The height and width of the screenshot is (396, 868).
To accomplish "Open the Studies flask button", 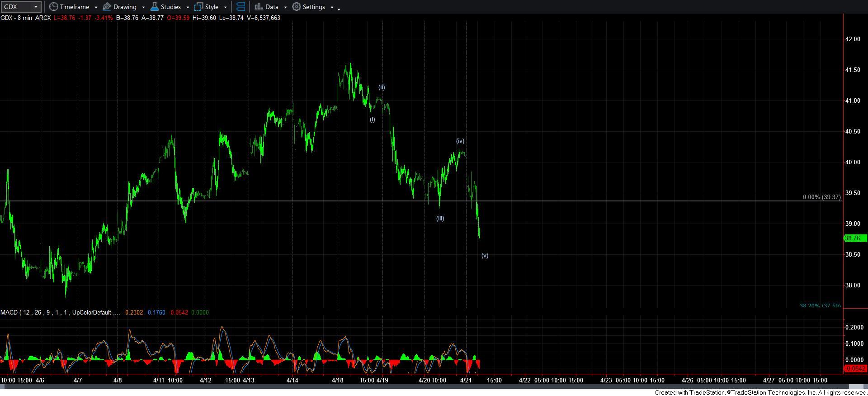I will click(165, 7).
